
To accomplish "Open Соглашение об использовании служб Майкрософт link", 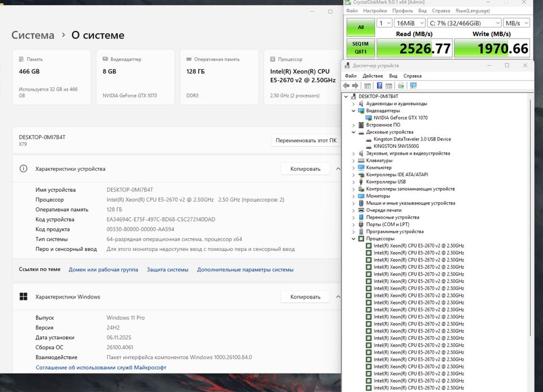I will [101, 367].
